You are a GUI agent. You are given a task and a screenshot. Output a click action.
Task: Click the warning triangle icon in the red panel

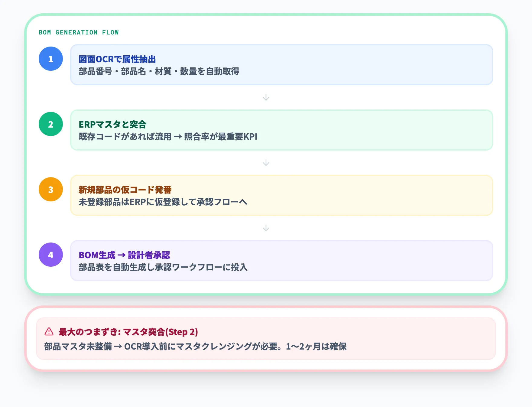48,332
